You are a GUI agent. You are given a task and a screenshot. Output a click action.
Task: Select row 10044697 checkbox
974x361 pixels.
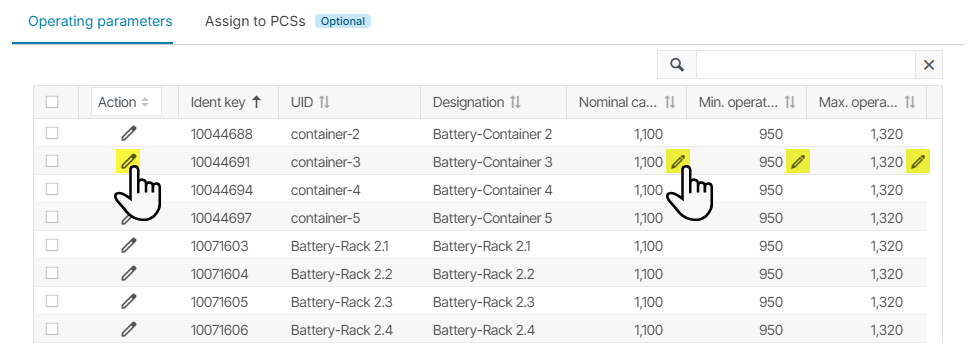tap(52, 217)
